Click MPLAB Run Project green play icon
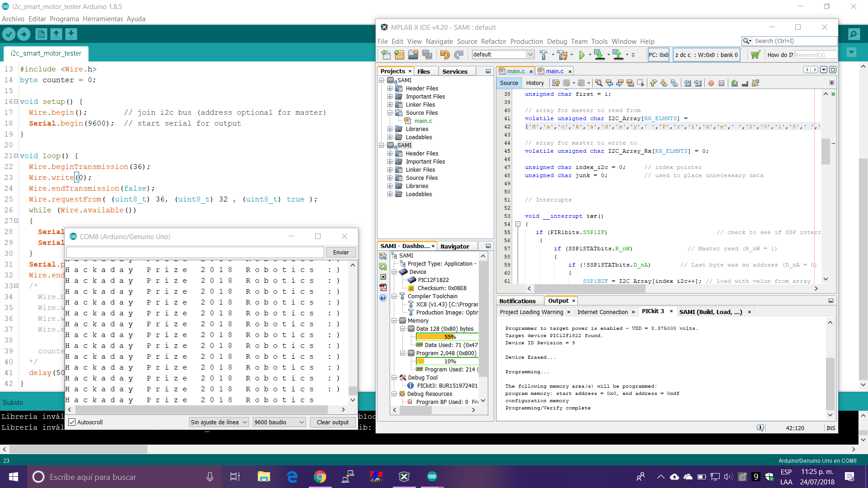Screen dimensions: 868x488 pyautogui.click(x=582, y=55)
